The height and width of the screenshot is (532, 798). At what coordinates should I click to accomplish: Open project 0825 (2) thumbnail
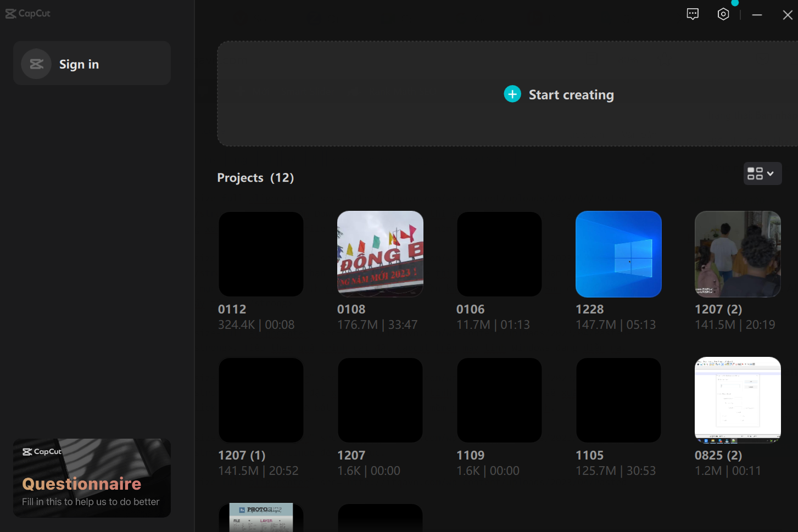point(738,400)
